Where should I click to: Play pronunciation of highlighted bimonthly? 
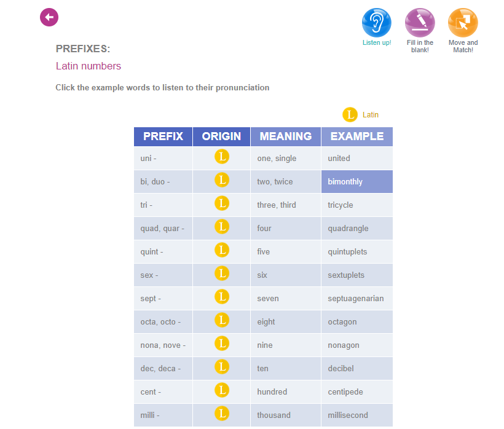[345, 182]
